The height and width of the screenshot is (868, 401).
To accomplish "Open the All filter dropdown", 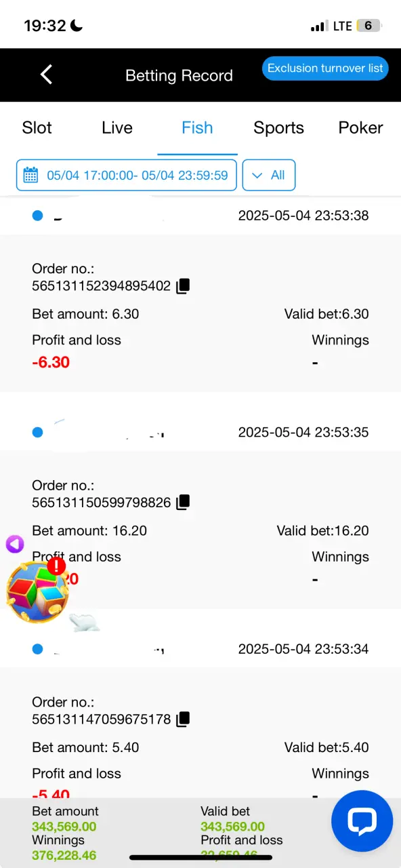I will pyautogui.click(x=269, y=176).
